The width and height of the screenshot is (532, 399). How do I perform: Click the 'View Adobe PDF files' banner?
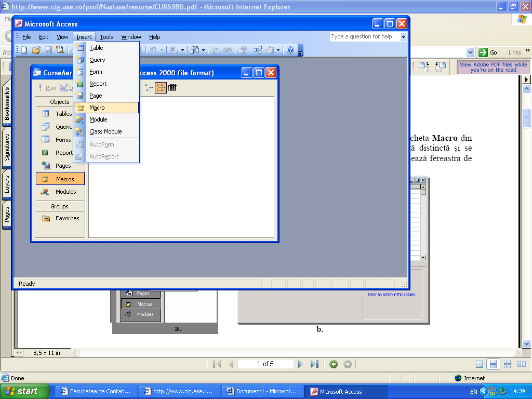point(494,67)
